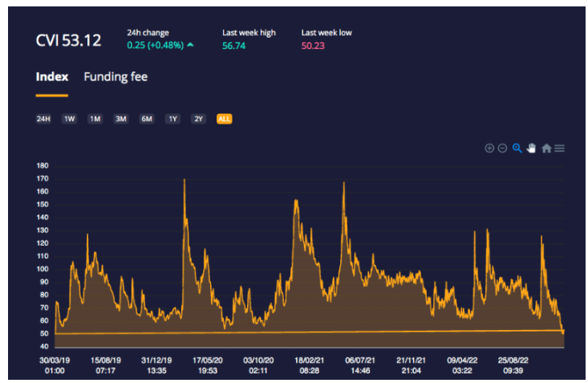Click the chart peak near 170 in early 2020

point(185,180)
